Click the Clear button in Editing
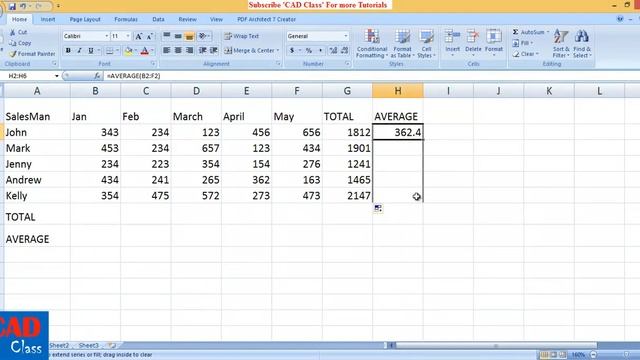Screen dimensions: 640x360 pyautogui.click(x=526, y=54)
